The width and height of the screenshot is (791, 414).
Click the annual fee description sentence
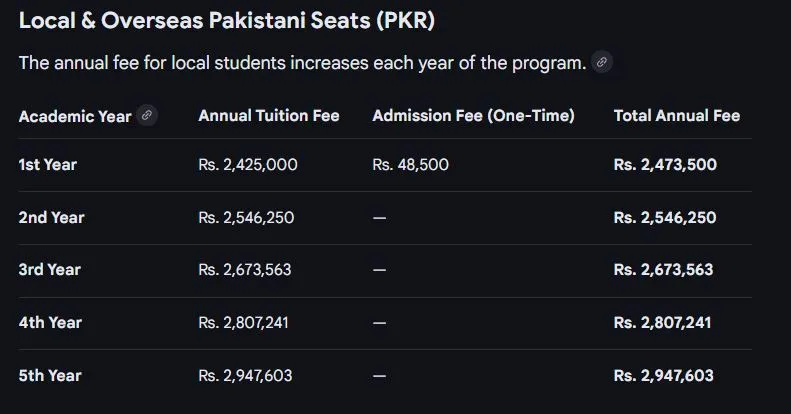pyautogui.click(x=302, y=63)
